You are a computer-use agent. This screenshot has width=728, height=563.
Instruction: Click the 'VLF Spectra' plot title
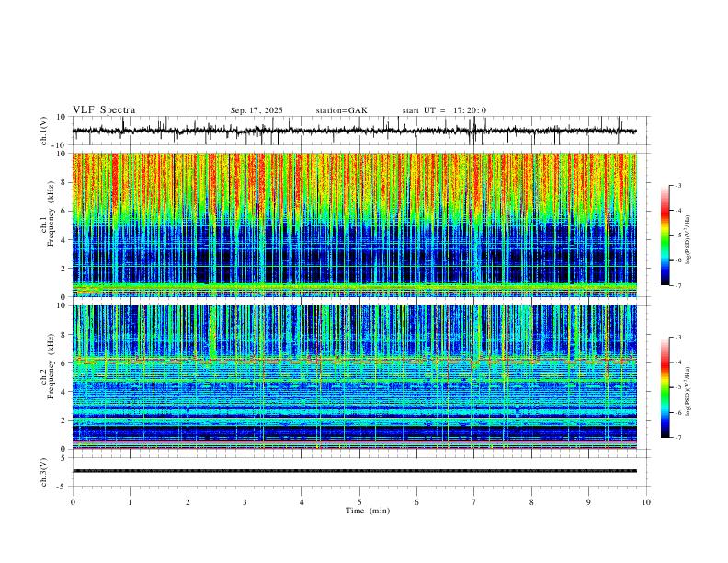(x=104, y=110)
